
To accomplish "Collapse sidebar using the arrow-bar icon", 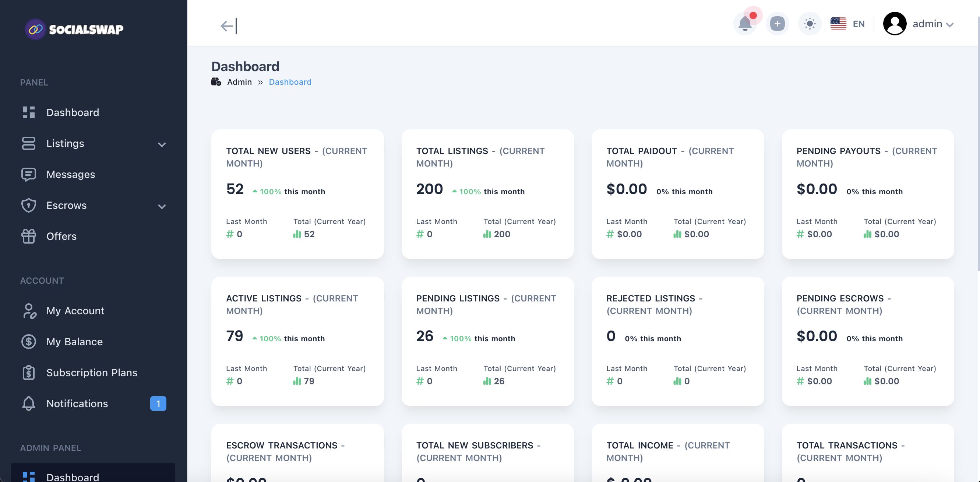I will (x=229, y=26).
